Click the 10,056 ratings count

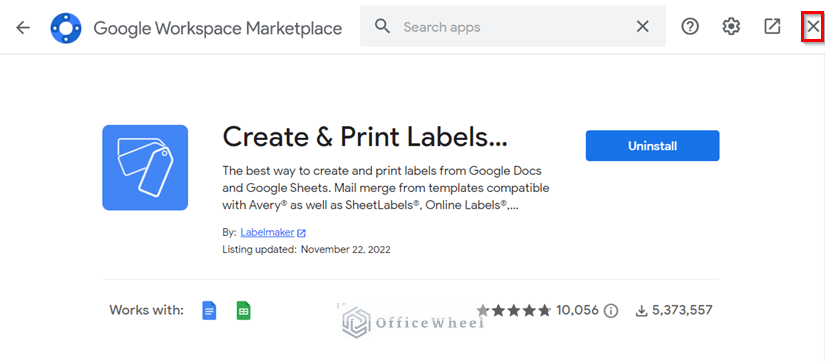click(x=577, y=310)
